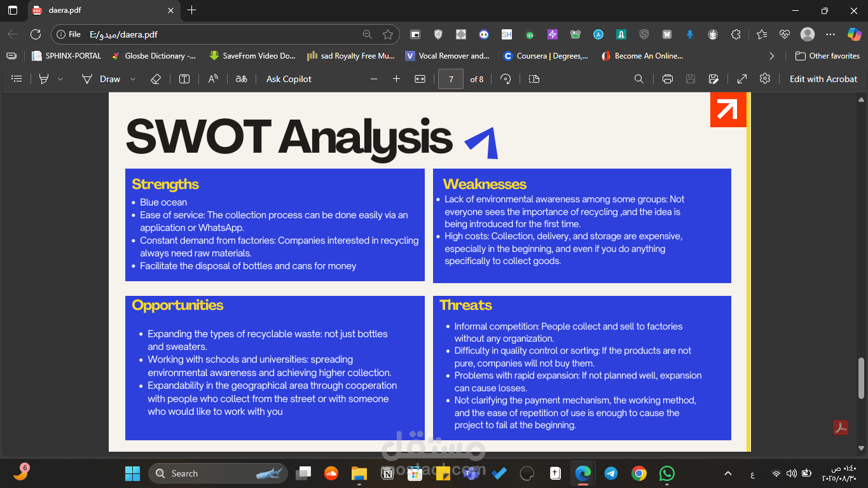Zoom in with the plus icon
Screen dimensions: 868x488
(396, 79)
